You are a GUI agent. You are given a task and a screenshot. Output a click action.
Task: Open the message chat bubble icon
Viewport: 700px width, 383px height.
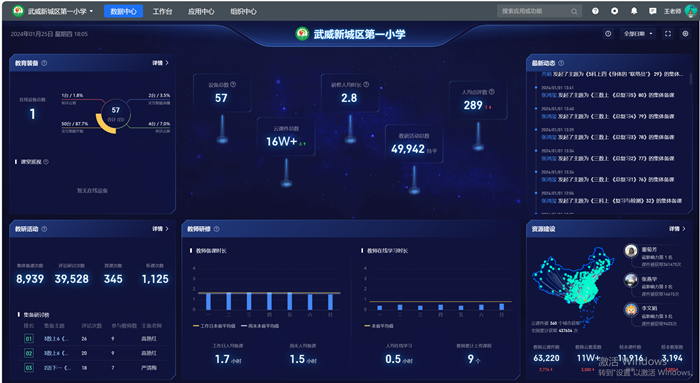(653, 11)
